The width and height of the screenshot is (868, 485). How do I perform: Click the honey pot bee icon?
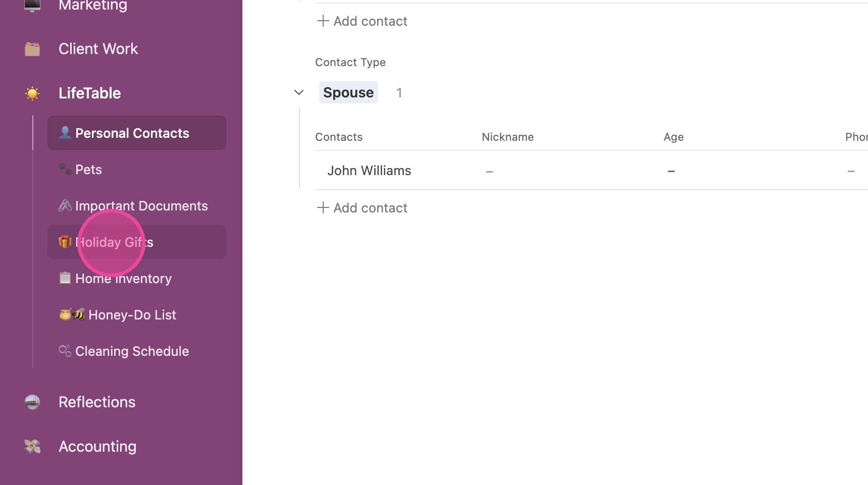pos(72,314)
